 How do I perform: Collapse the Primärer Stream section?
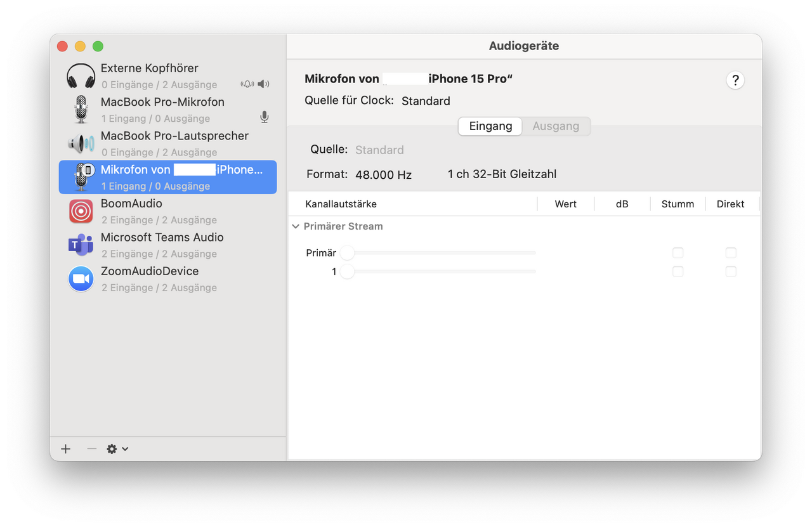[x=296, y=226]
